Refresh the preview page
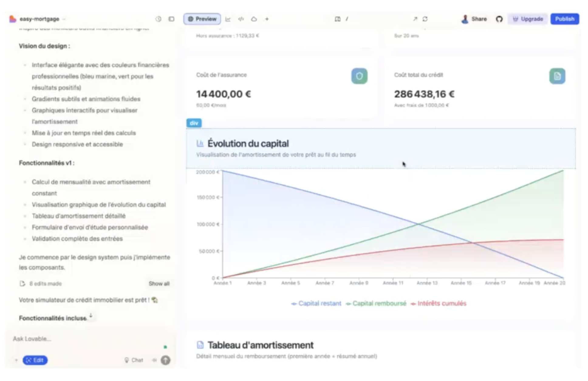Image resolution: width=588 pixels, height=381 pixels. pos(425,19)
